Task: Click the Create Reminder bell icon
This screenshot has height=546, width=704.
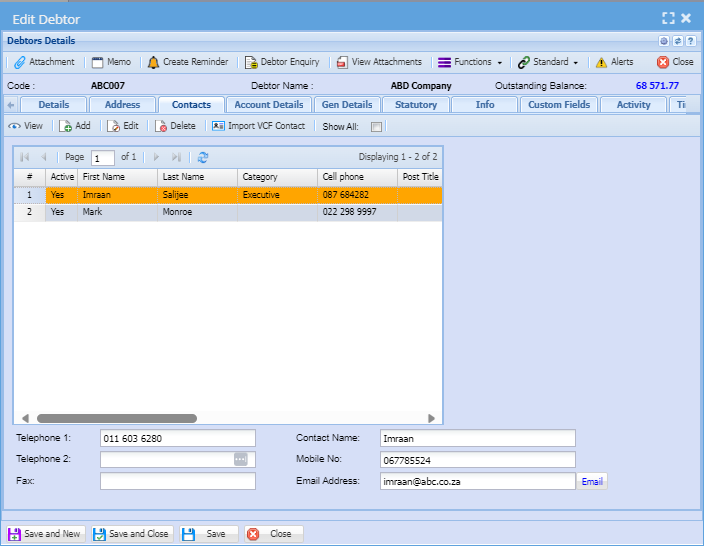Action: point(153,62)
